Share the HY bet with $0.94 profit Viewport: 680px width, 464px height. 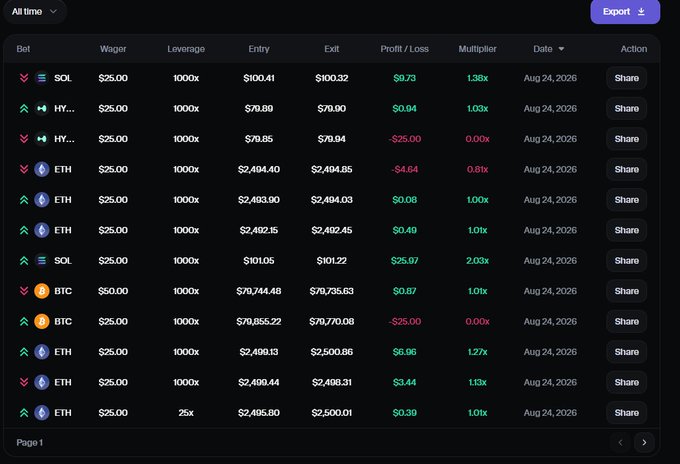pos(626,108)
